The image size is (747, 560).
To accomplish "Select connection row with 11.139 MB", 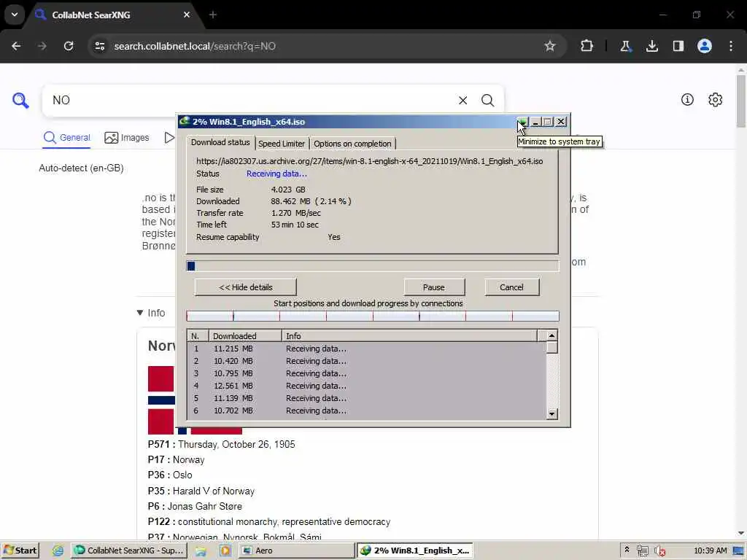I will click(367, 398).
